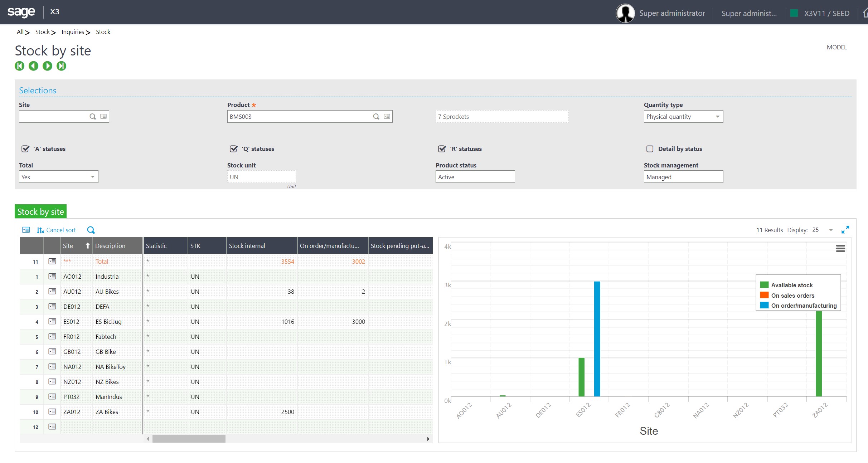Open the Display 25 results dropdown
The height and width of the screenshot is (463, 868).
tap(823, 230)
